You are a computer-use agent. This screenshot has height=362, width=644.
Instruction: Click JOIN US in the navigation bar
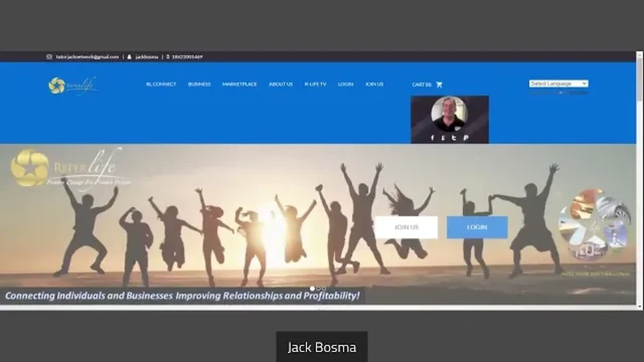[374, 84]
